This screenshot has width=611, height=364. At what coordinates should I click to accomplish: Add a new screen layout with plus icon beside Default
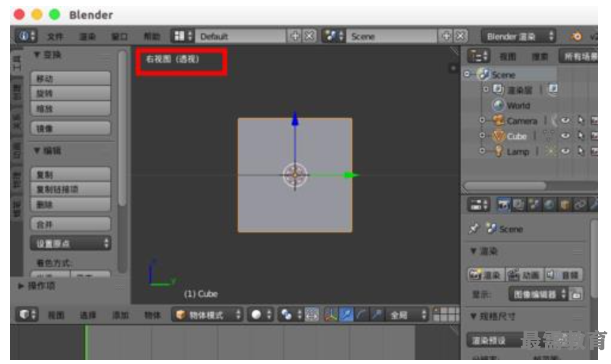pos(295,36)
